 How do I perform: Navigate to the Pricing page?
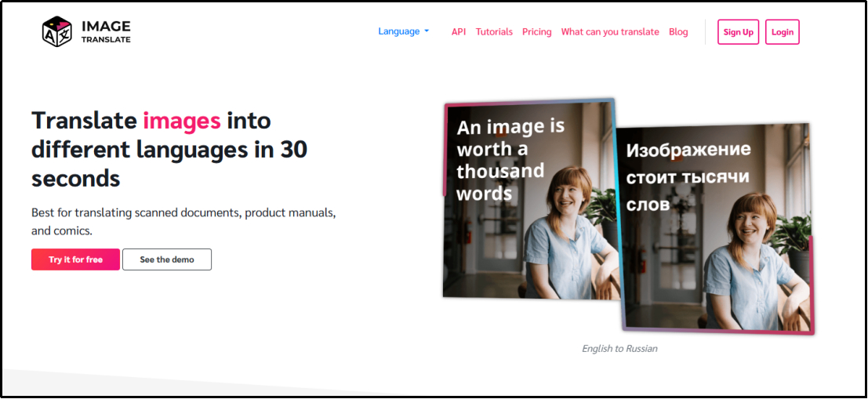pos(536,32)
